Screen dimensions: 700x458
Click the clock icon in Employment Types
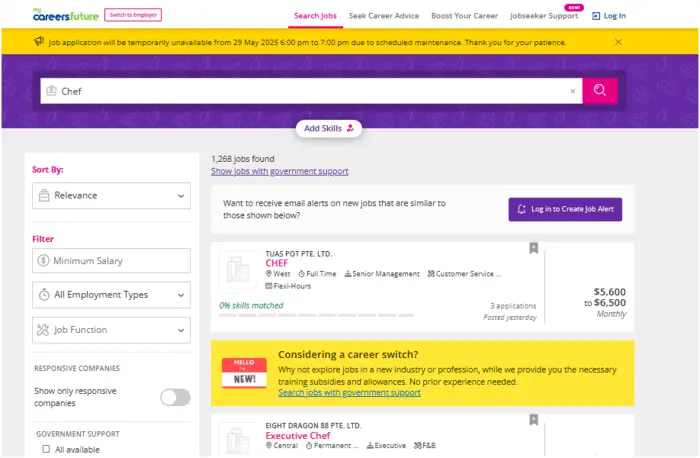pos(44,295)
